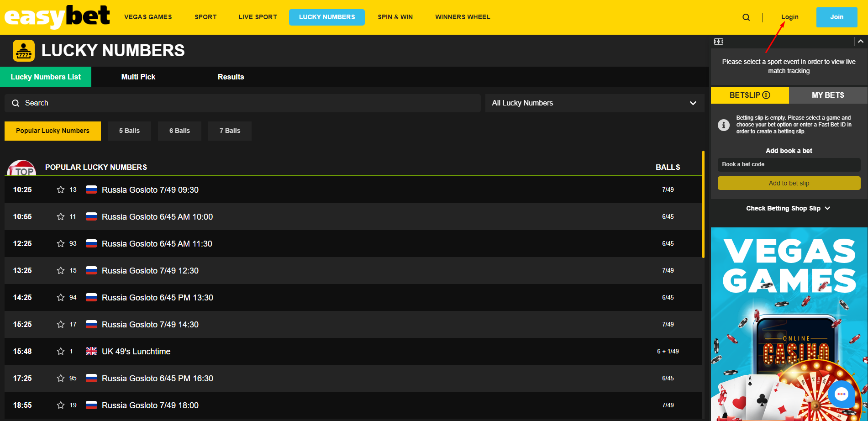The image size is (868, 421).
Task: Favorite Russia Gosloto 7/49 14:30 star
Action: (x=61, y=324)
